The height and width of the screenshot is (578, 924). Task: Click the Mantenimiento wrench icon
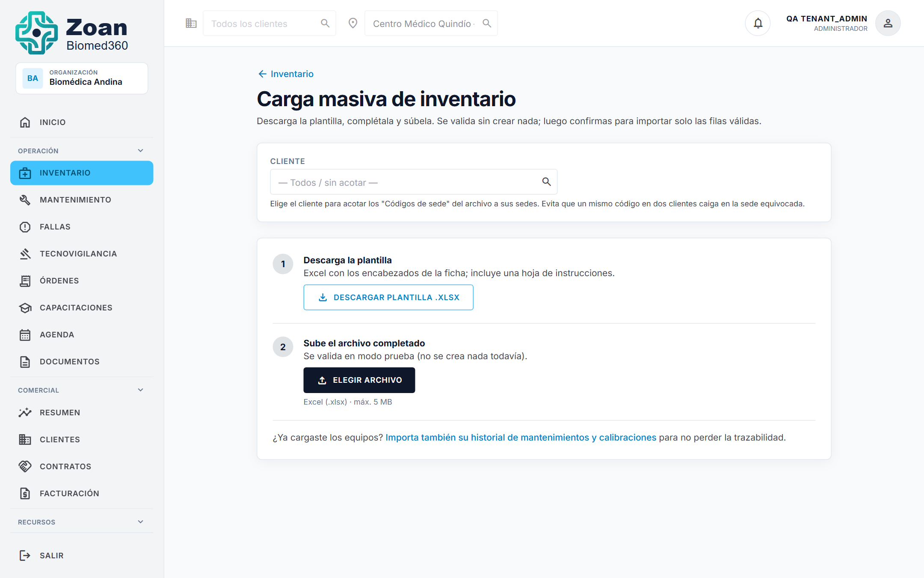tap(25, 200)
